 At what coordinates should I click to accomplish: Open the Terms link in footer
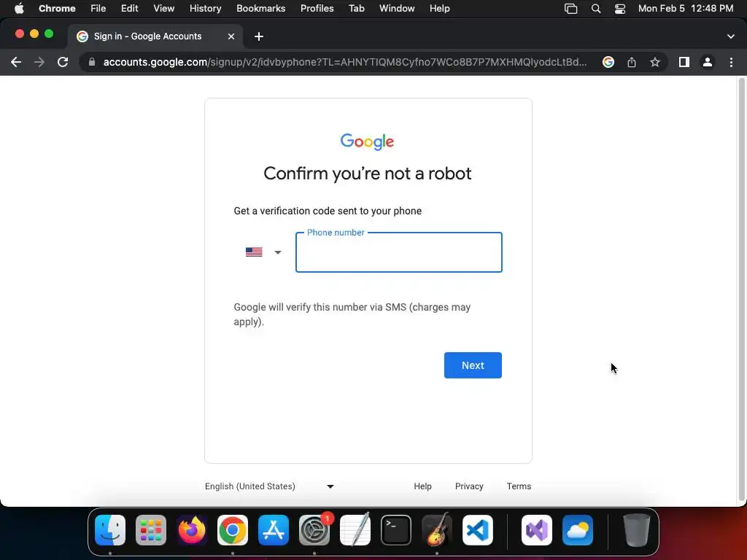pos(519,486)
